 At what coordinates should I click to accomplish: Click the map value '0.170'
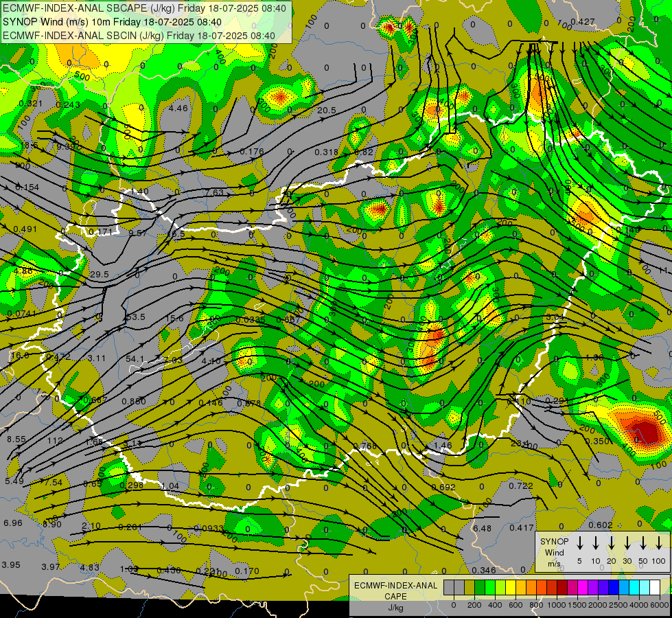point(247,571)
